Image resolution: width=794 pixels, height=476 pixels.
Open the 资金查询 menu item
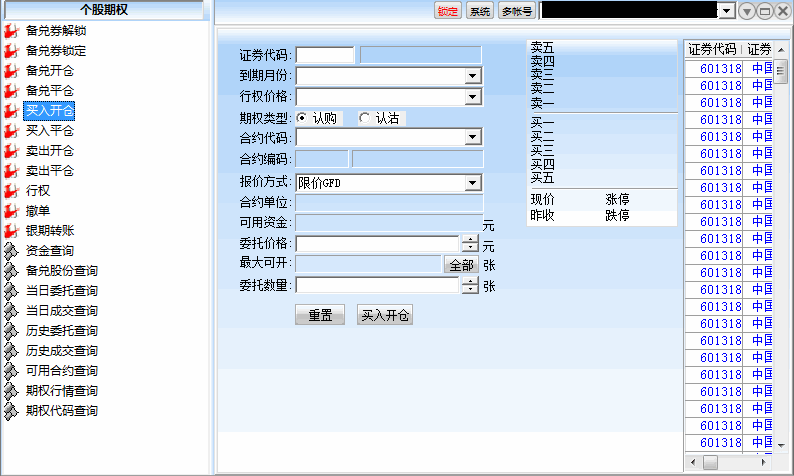click(x=50, y=251)
